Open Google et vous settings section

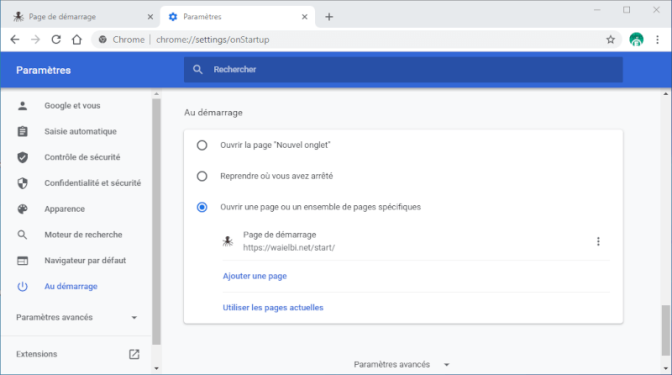click(x=72, y=105)
